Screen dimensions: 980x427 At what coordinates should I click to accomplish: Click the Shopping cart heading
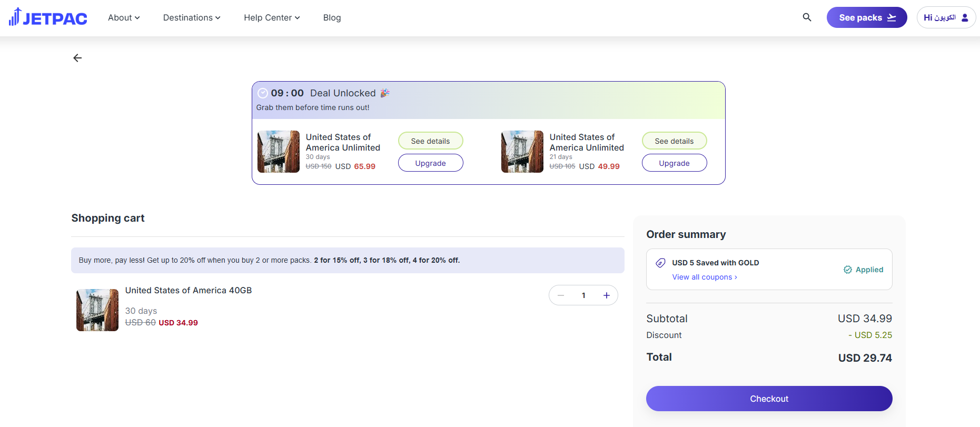[108, 218]
